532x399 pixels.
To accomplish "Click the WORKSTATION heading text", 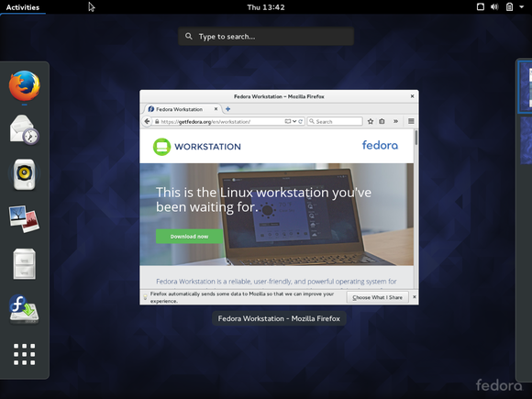I will [x=207, y=147].
